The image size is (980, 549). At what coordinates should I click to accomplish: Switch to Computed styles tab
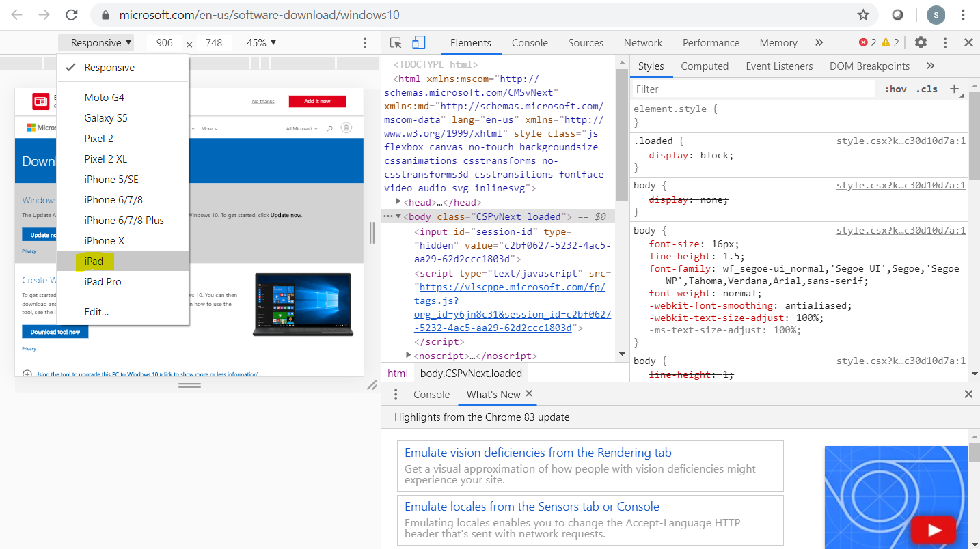705,66
